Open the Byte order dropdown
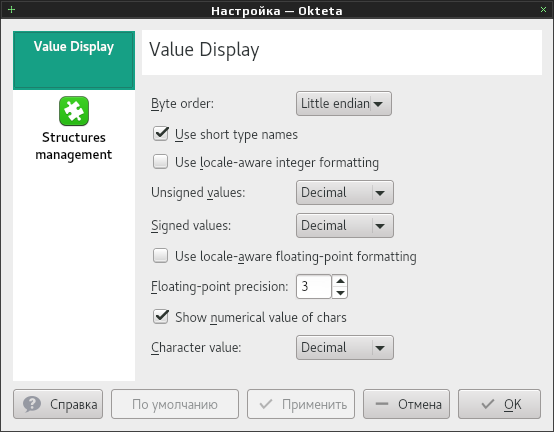The width and height of the screenshot is (554, 432). pyautogui.click(x=344, y=103)
